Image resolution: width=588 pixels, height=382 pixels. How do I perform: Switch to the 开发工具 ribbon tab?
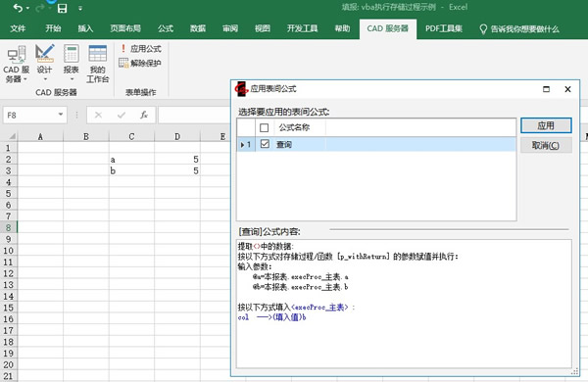click(302, 28)
